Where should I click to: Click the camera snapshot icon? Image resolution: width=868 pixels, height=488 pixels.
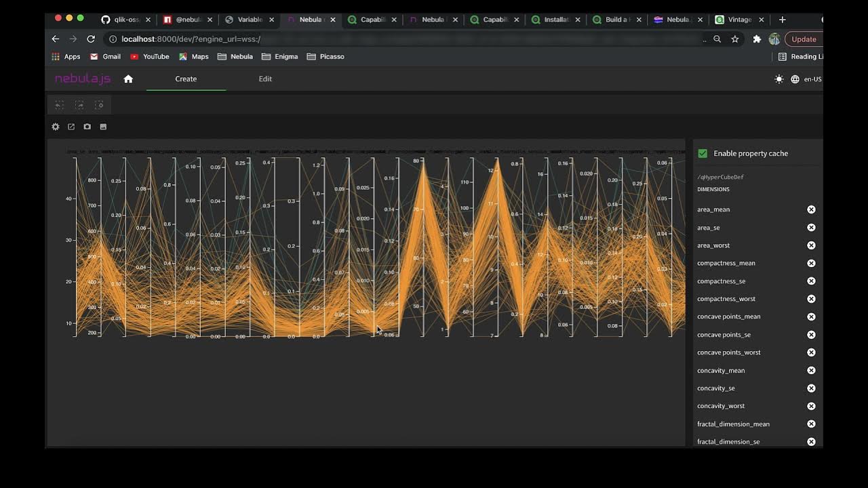(87, 127)
